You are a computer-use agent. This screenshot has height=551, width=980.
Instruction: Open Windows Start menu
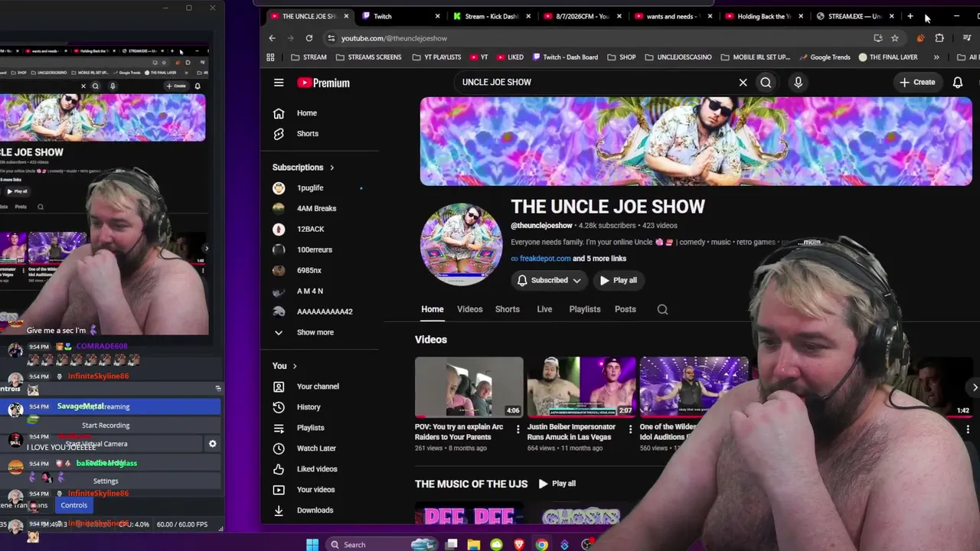pyautogui.click(x=312, y=545)
